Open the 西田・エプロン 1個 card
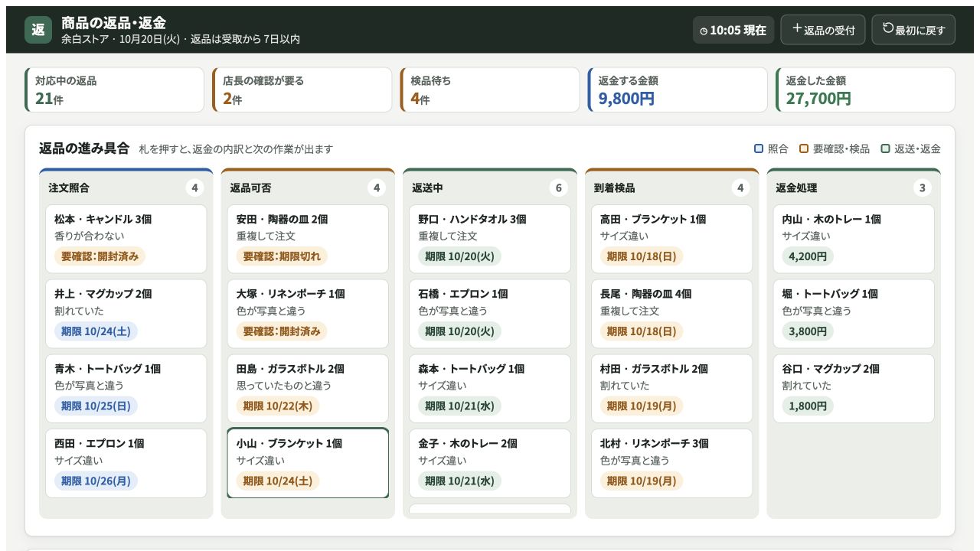 pos(126,464)
